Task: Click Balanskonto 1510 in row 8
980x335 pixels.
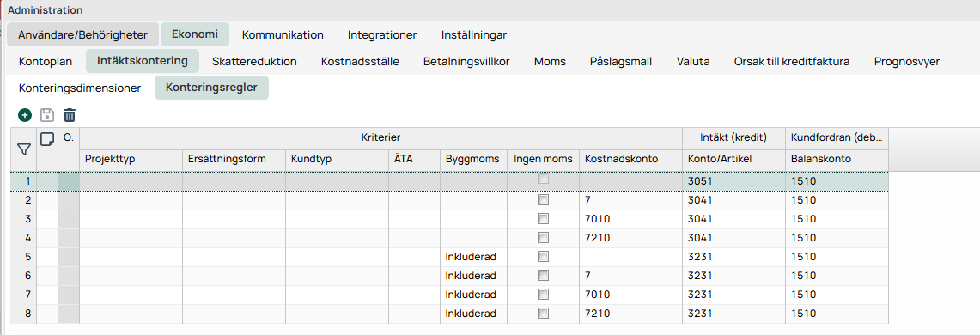Action: [x=837, y=314]
